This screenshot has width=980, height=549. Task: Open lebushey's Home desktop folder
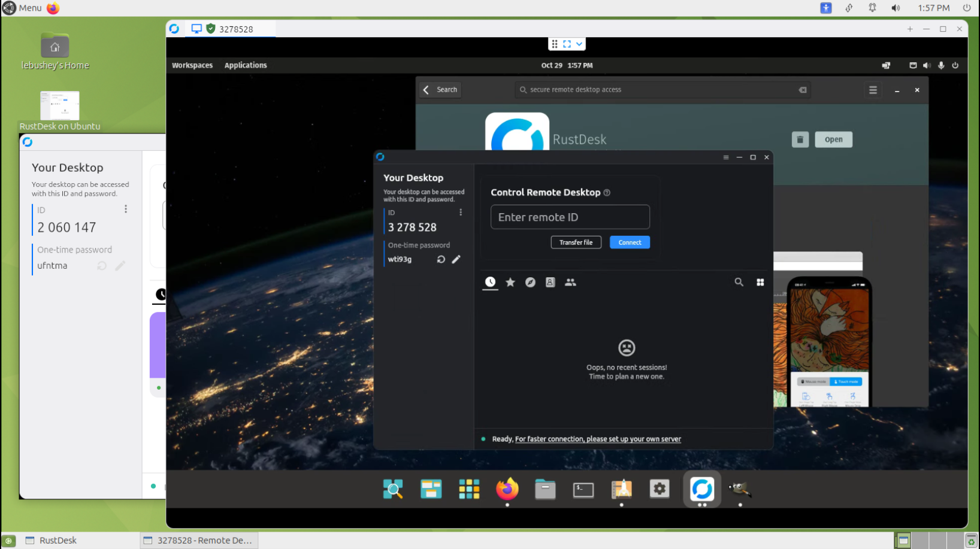(x=55, y=52)
